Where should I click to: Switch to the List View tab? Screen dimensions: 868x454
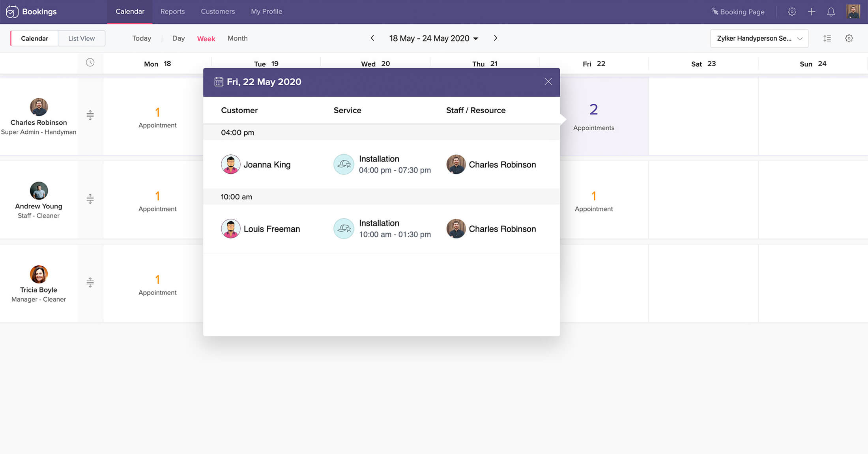81,38
